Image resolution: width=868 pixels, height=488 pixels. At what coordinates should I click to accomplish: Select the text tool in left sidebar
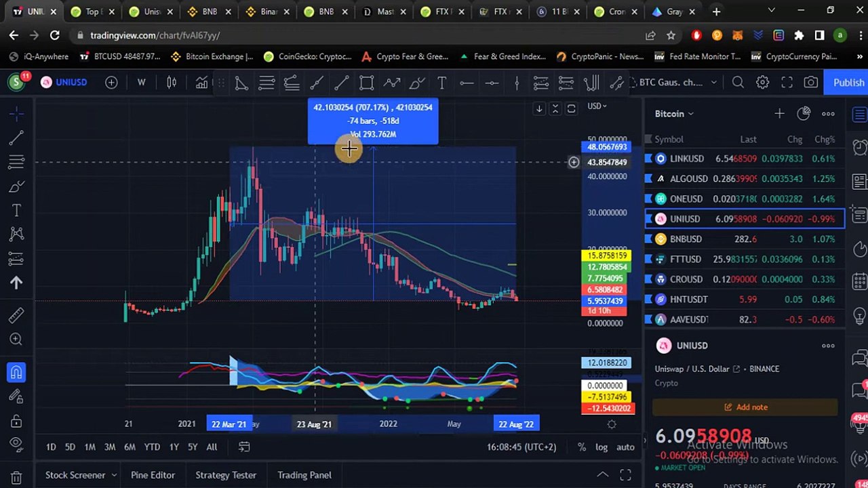click(x=16, y=211)
